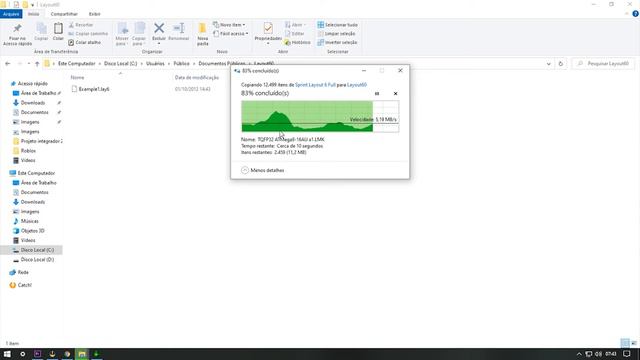
Task: Click the Data de modificação column header
Action: (x=197, y=78)
